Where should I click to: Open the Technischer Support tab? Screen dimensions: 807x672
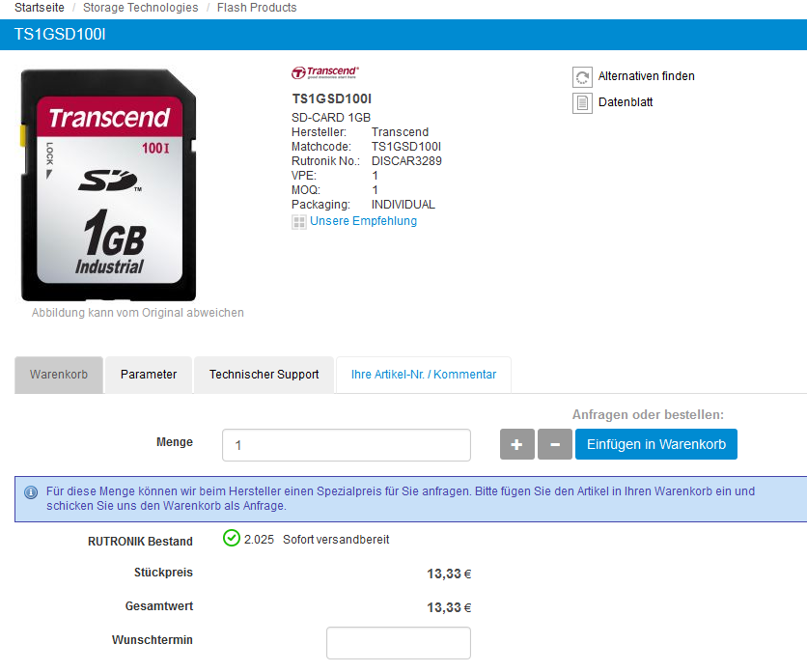pyautogui.click(x=264, y=375)
